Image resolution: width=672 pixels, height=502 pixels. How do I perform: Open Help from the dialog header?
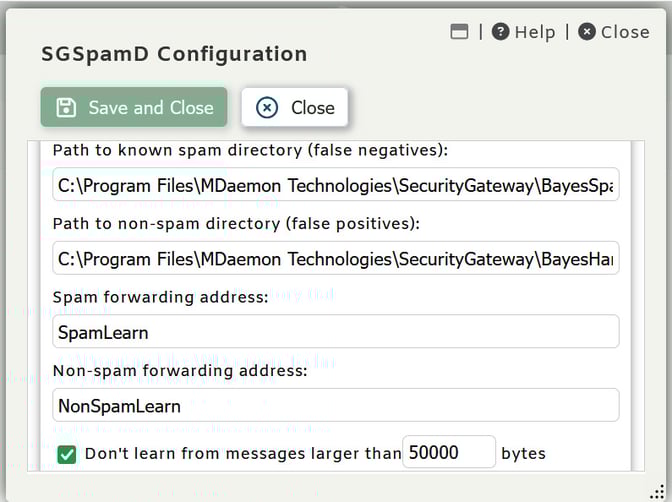(x=523, y=32)
